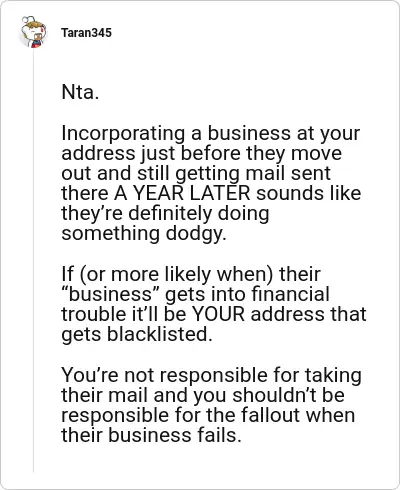Click the phrase "definitely doing"

pos(199,214)
